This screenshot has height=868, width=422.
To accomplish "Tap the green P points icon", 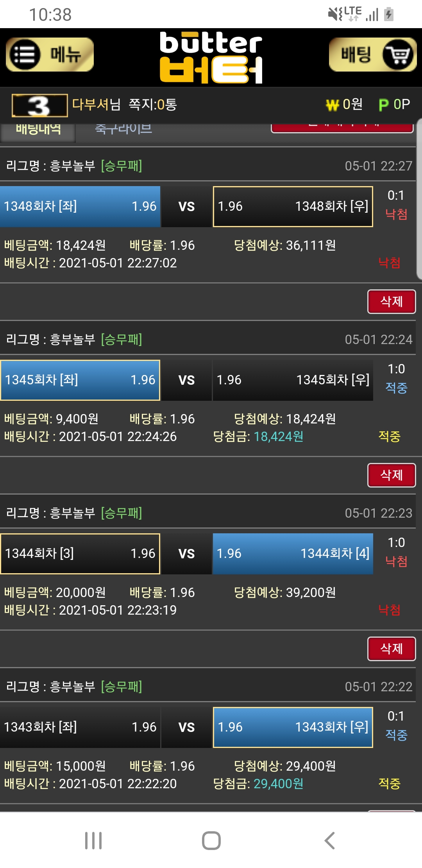I will [383, 105].
